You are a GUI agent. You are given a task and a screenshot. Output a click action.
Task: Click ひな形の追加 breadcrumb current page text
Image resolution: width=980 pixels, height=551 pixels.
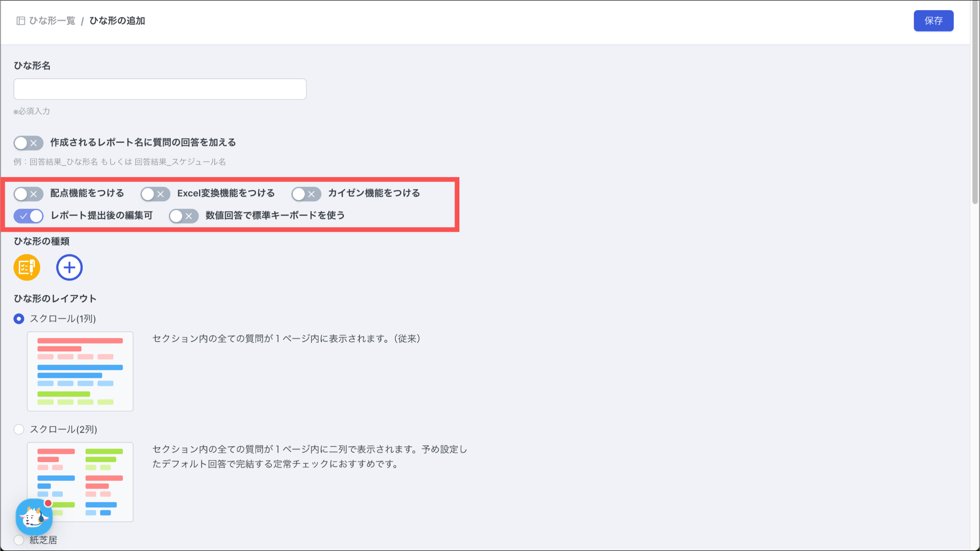(117, 21)
